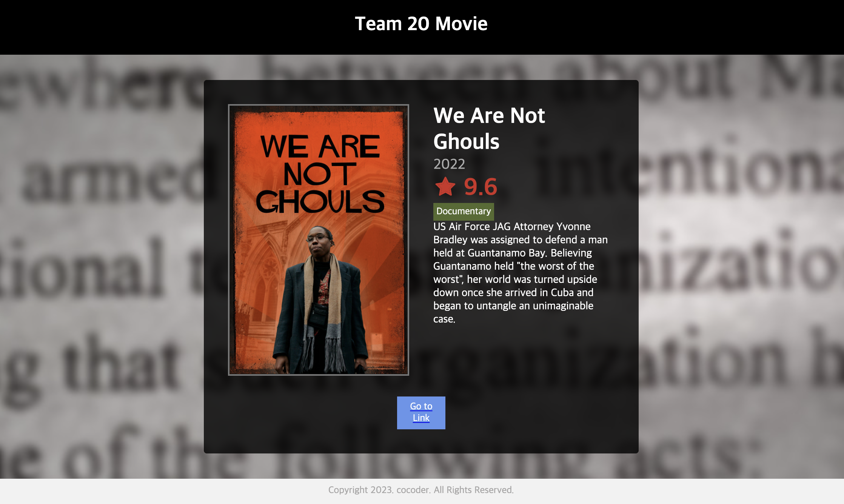Click the Yvonne Bradley synopsis paragraph
The image size is (844, 504).
tap(521, 273)
